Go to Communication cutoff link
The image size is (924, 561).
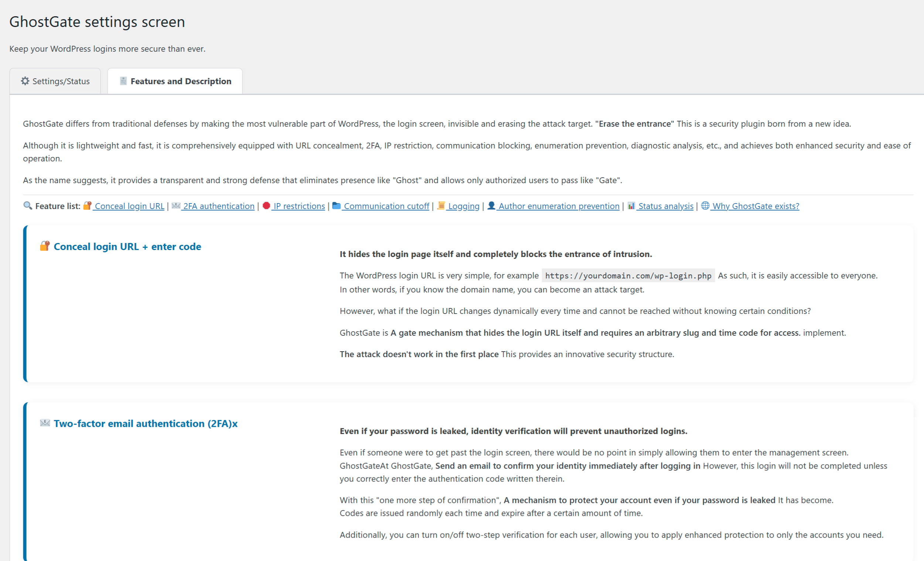tap(386, 206)
